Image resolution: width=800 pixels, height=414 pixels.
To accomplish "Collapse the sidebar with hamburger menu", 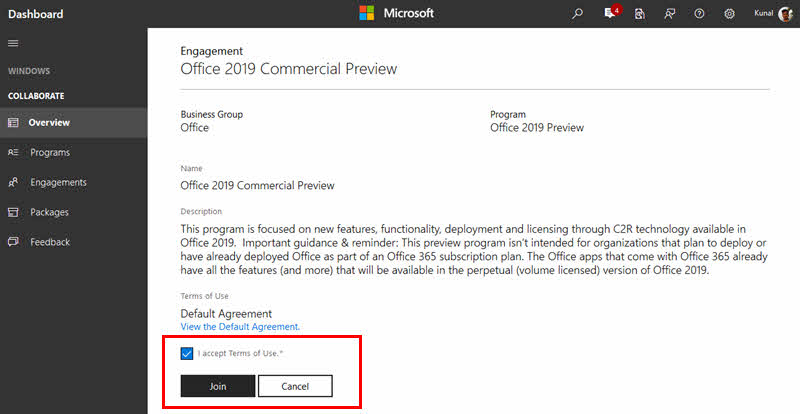I will coord(13,44).
